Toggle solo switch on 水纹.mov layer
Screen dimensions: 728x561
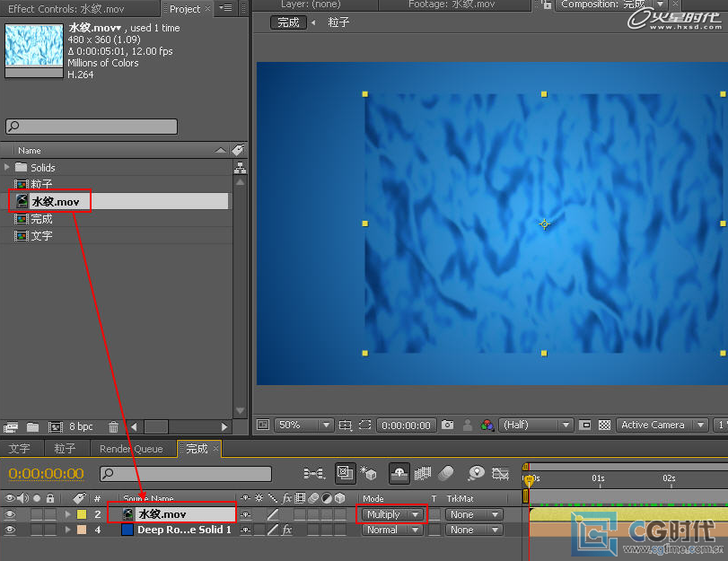(x=37, y=514)
